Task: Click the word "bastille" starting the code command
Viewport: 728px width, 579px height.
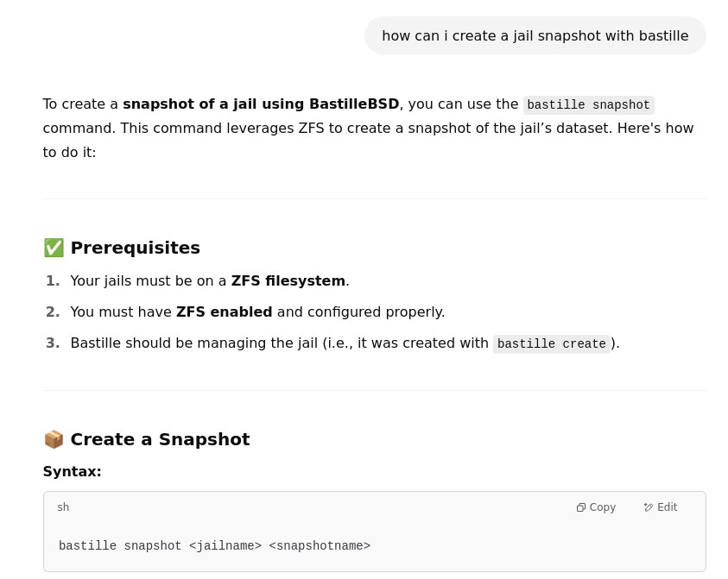Action: [x=87, y=546]
